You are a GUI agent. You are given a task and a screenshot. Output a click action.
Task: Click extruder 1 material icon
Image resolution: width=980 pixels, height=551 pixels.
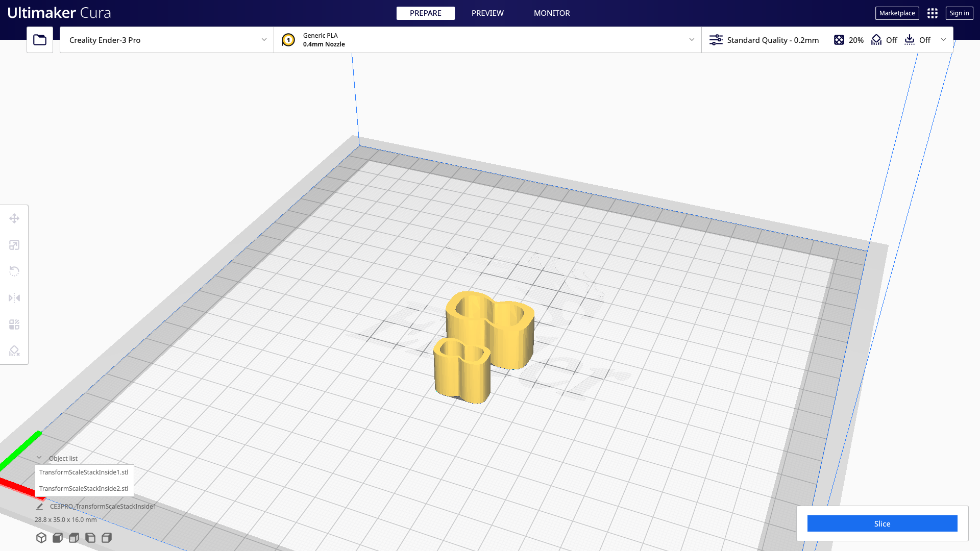[288, 40]
